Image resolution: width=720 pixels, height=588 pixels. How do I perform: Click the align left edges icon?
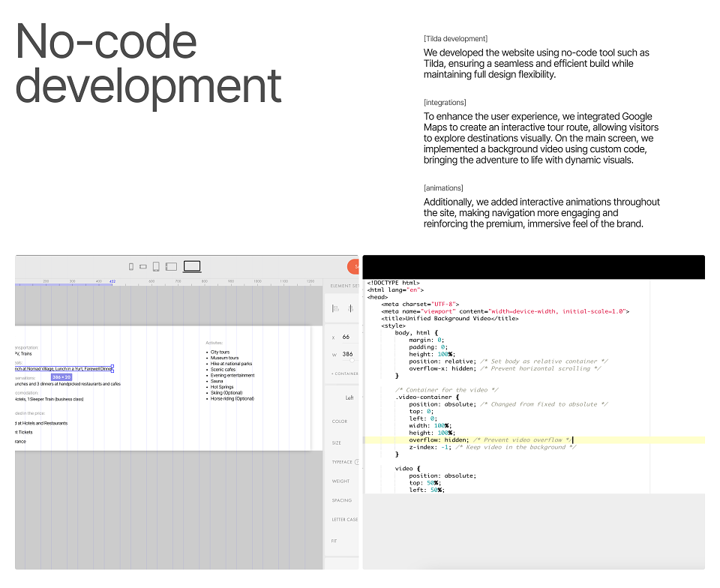coord(336,308)
